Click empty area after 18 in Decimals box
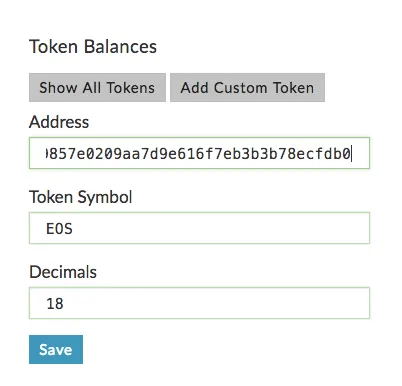402x386 pixels. point(217,303)
